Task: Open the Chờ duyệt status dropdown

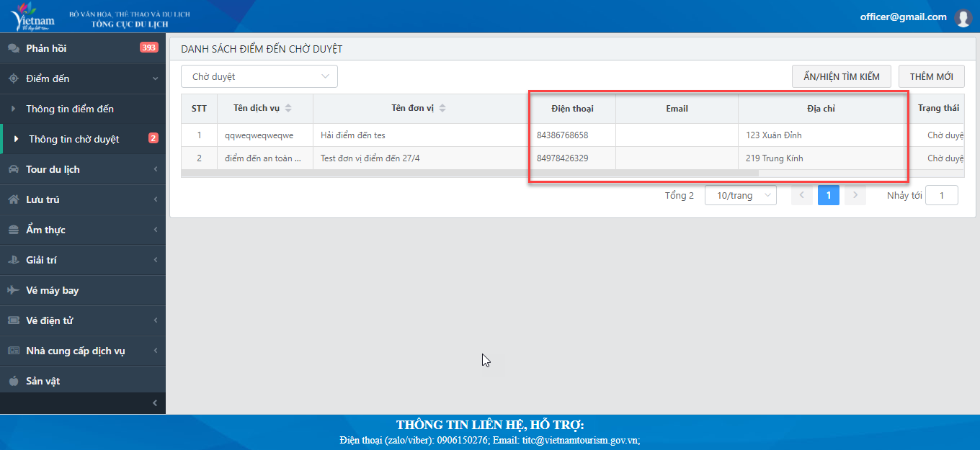Action: pyautogui.click(x=259, y=76)
